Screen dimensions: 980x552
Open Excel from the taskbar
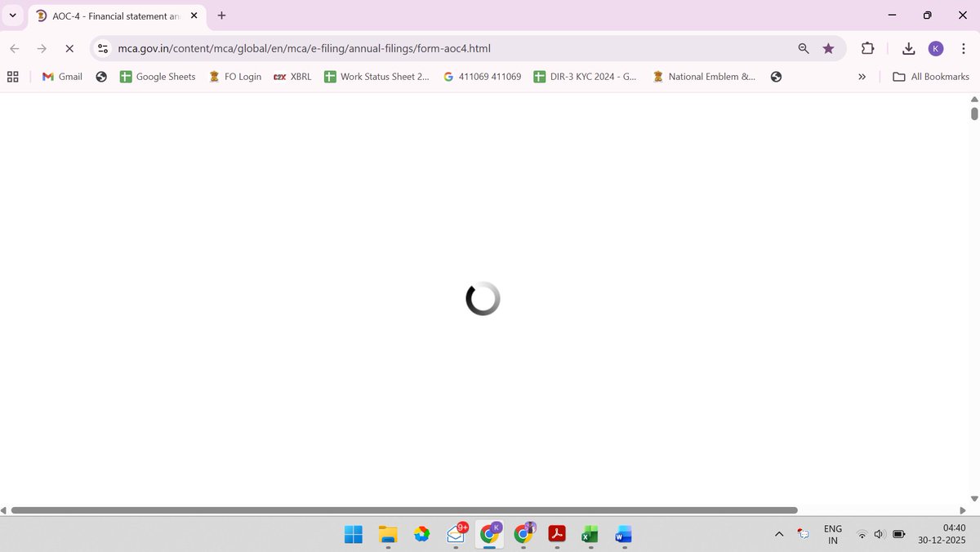tap(590, 534)
